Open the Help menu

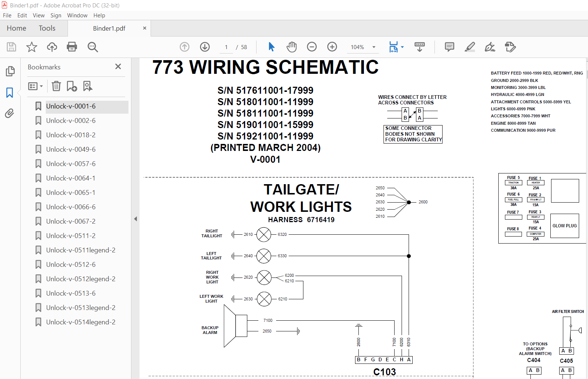99,15
